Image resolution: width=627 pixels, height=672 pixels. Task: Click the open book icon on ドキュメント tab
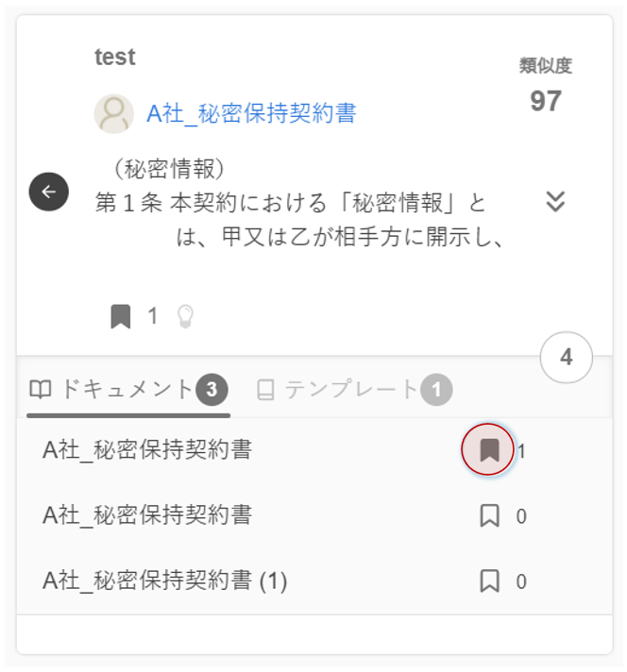tap(41, 389)
